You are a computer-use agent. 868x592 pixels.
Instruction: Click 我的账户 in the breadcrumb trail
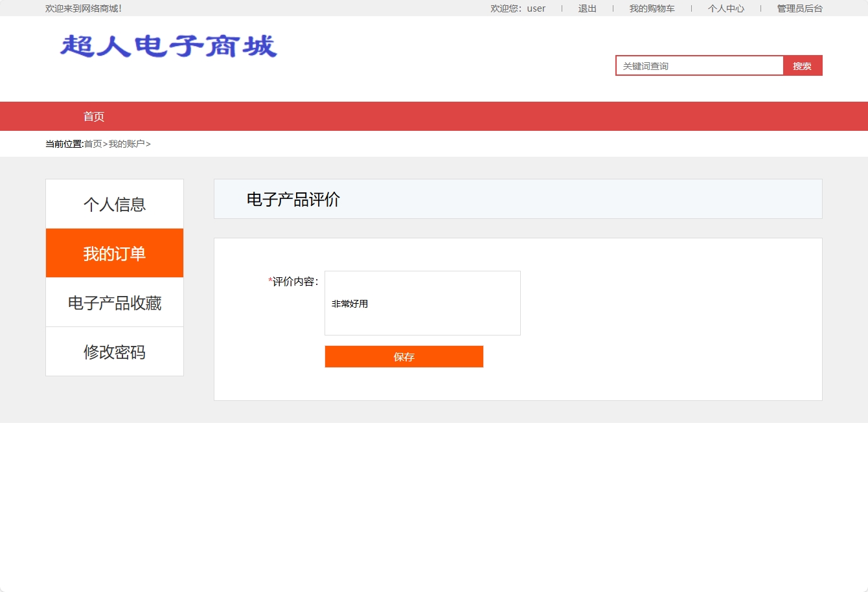pyautogui.click(x=127, y=143)
